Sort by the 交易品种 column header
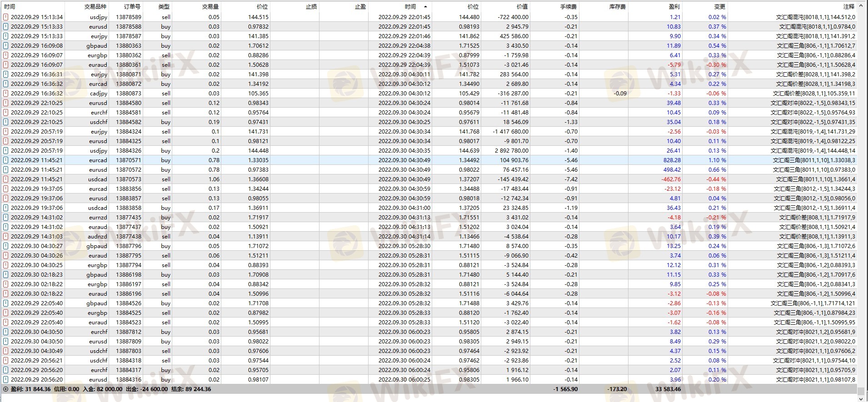Image resolution: width=868 pixels, height=402 pixels. (x=95, y=6)
